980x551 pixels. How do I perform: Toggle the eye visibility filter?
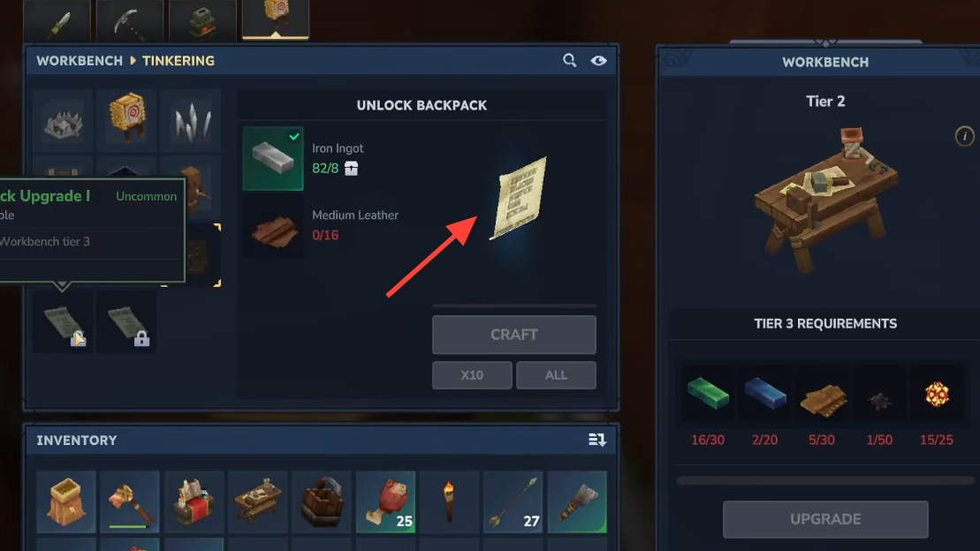coord(599,61)
